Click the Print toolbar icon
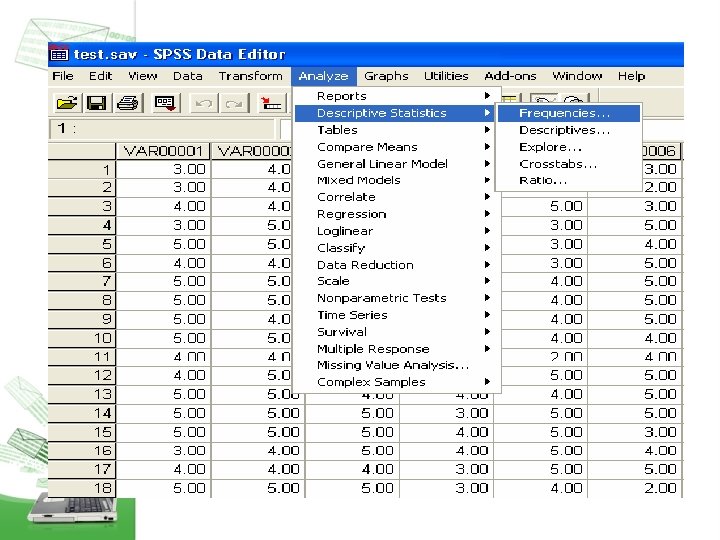Image resolution: width=720 pixels, height=540 pixels. (128, 103)
